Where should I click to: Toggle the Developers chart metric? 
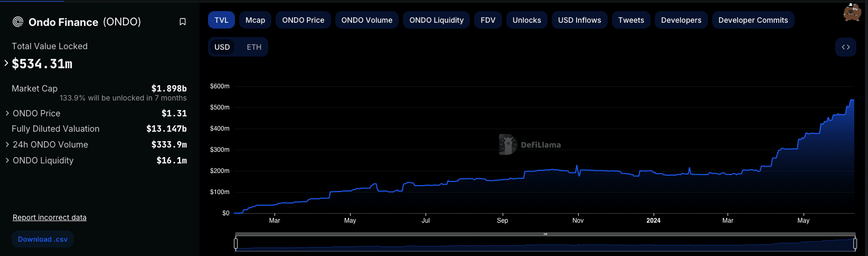[x=681, y=20]
